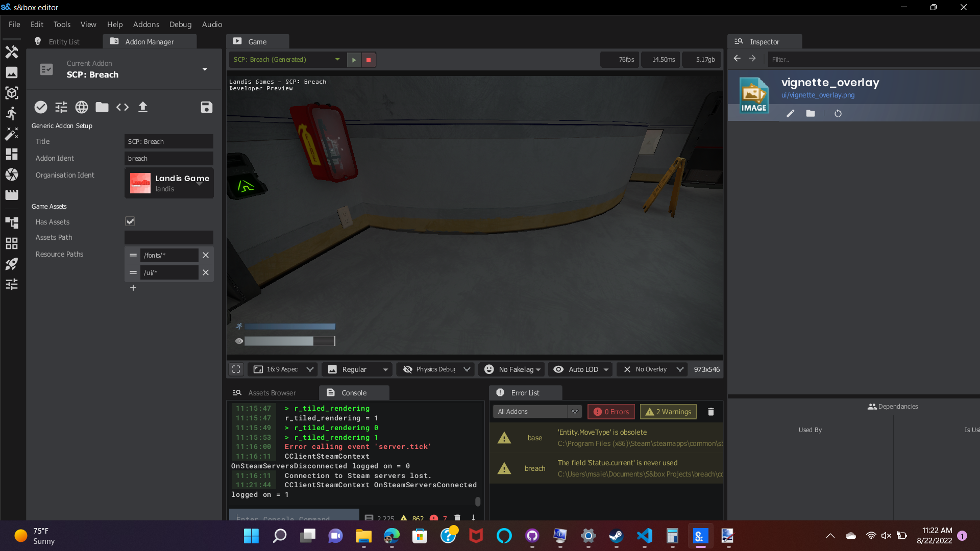Open the addon folder in file browser
Screen dimensions: 980x551
pos(102,107)
